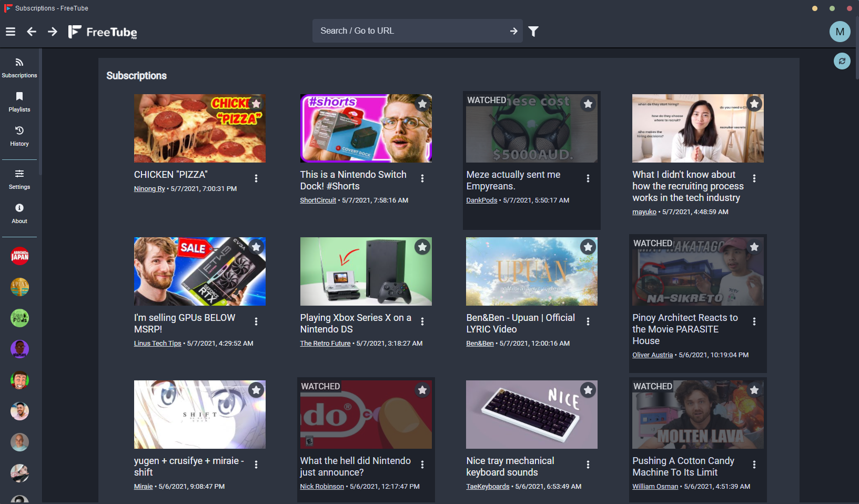Favorite the CHICKEN "PIZZA" video star
859x504 pixels.
coord(256,104)
